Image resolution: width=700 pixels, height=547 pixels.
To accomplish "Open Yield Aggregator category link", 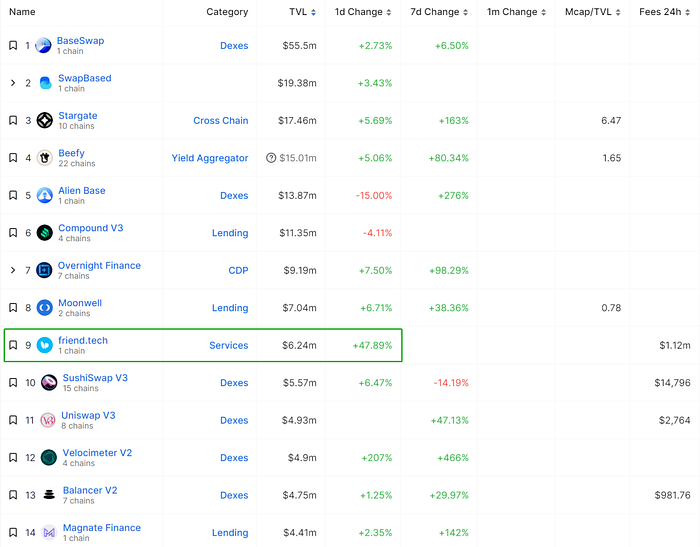I will click(210, 158).
